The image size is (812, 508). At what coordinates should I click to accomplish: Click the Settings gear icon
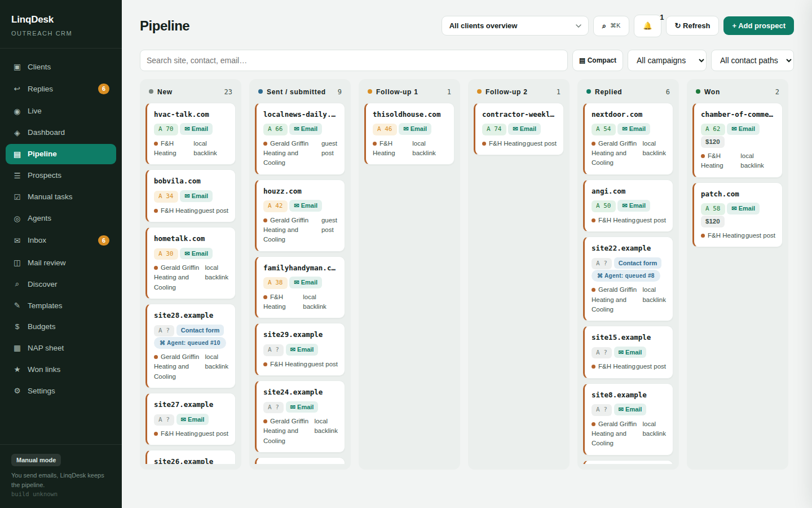click(17, 391)
